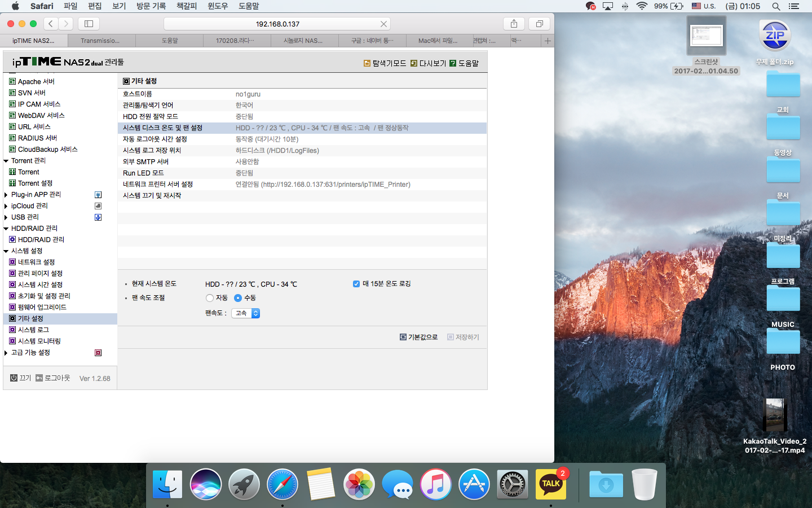812x508 pixels.
Task: Switch to the 170208.라다 tab
Action: coord(237,41)
